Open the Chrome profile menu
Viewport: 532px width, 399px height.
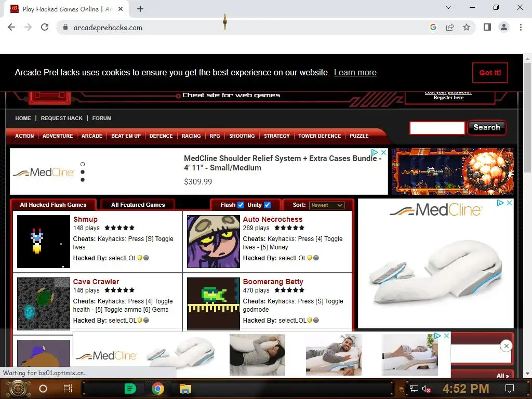[x=504, y=28]
